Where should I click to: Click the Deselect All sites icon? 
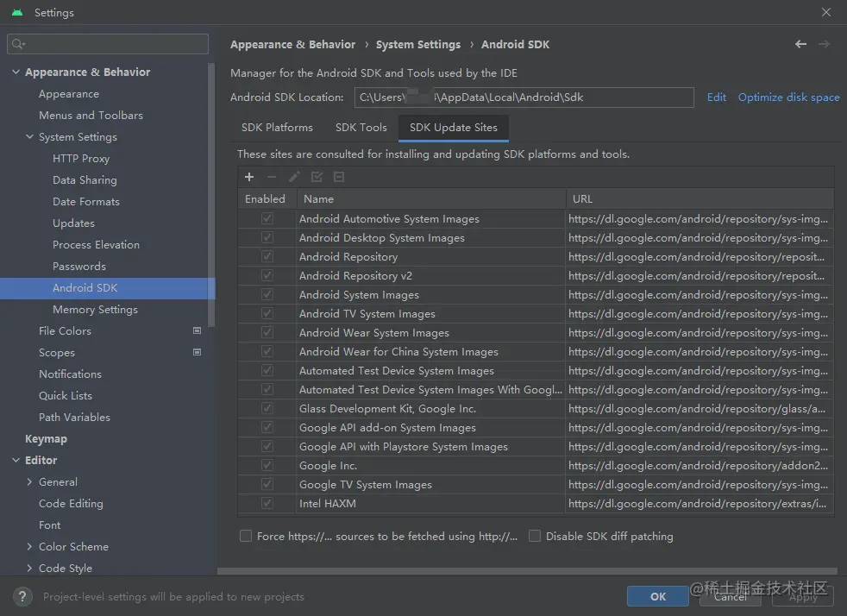pyautogui.click(x=339, y=177)
